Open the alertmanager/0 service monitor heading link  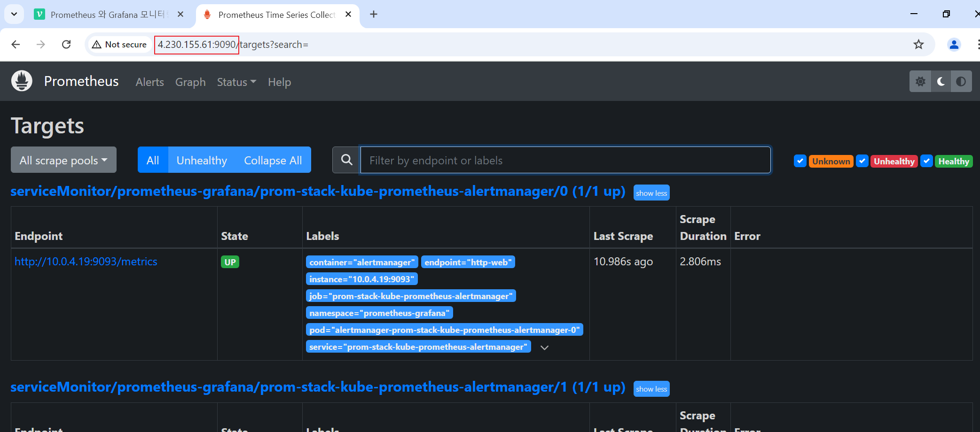pyautogui.click(x=318, y=191)
